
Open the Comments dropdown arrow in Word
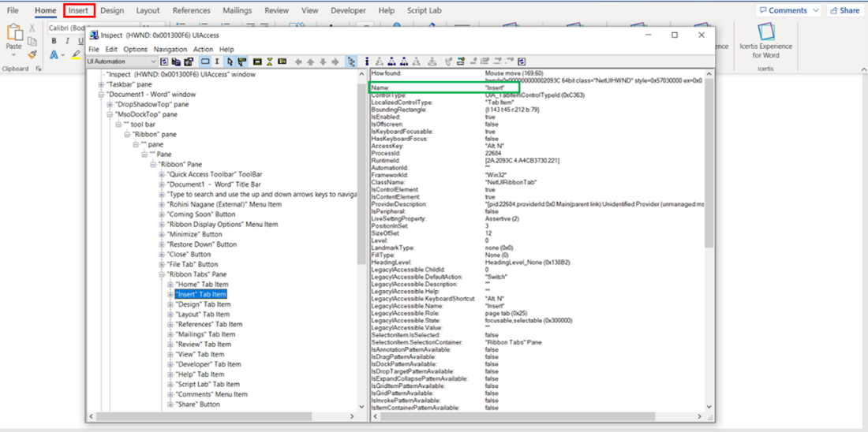(x=815, y=10)
